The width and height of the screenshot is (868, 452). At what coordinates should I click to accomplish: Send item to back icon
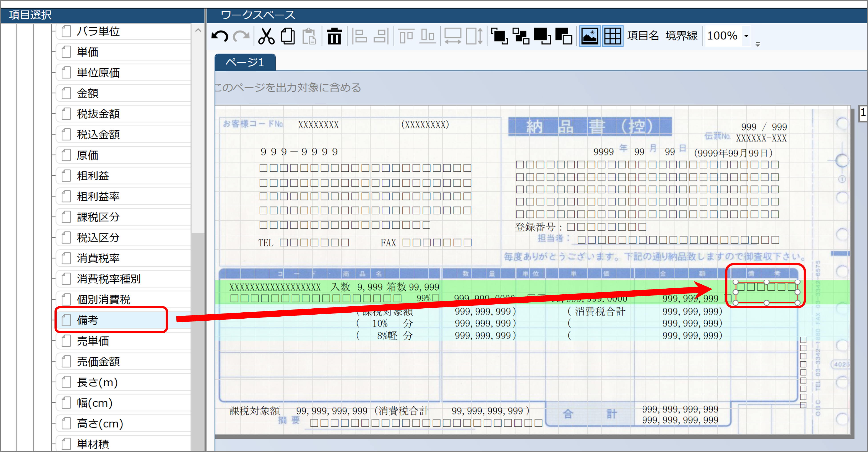pyautogui.click(x=542, y=36)
